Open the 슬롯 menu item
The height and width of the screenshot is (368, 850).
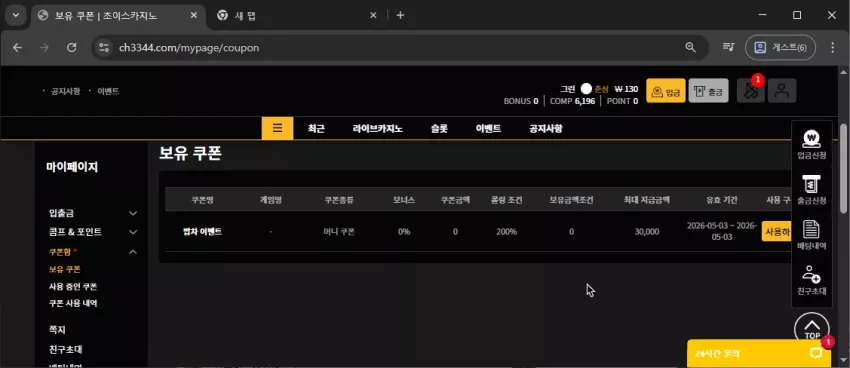click(x=439, y=129)
